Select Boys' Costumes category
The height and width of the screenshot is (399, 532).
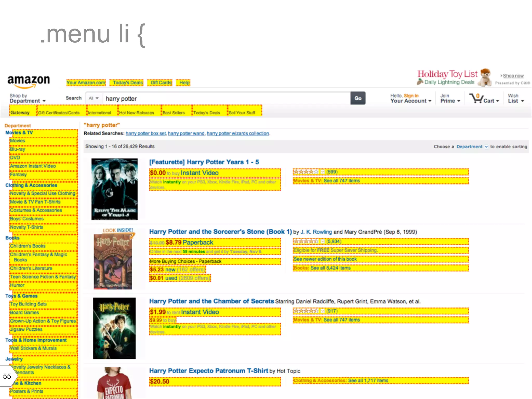point(27,219)
